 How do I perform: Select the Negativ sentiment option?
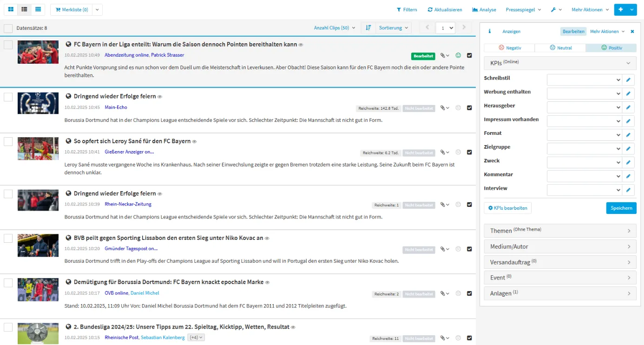point(509,48)
